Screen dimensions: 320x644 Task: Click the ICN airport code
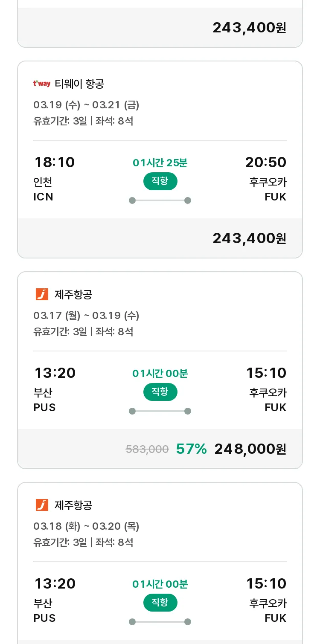point(43,197)
